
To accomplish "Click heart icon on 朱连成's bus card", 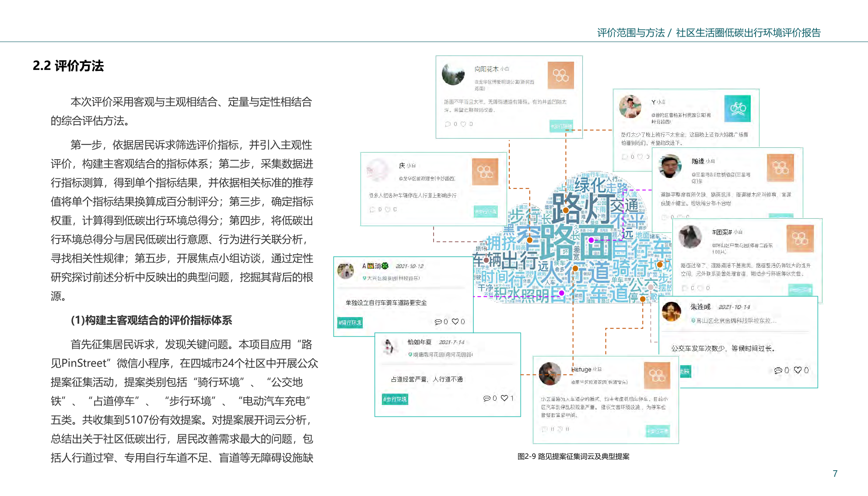I will pyautogui.click(x=798, y=370).
